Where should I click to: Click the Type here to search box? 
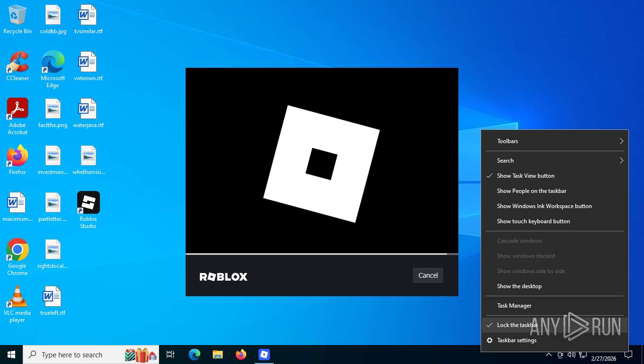click(x=91, y=355)
